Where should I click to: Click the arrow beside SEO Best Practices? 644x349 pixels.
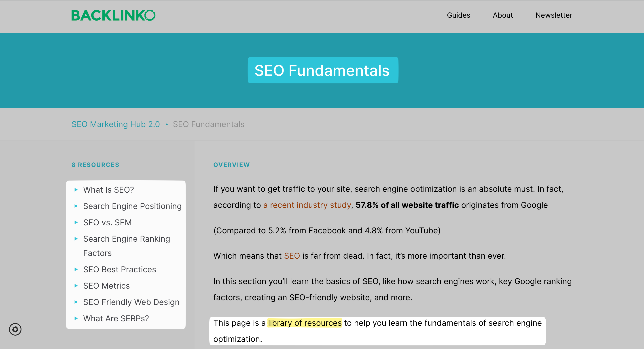click(x=76, y=269)
